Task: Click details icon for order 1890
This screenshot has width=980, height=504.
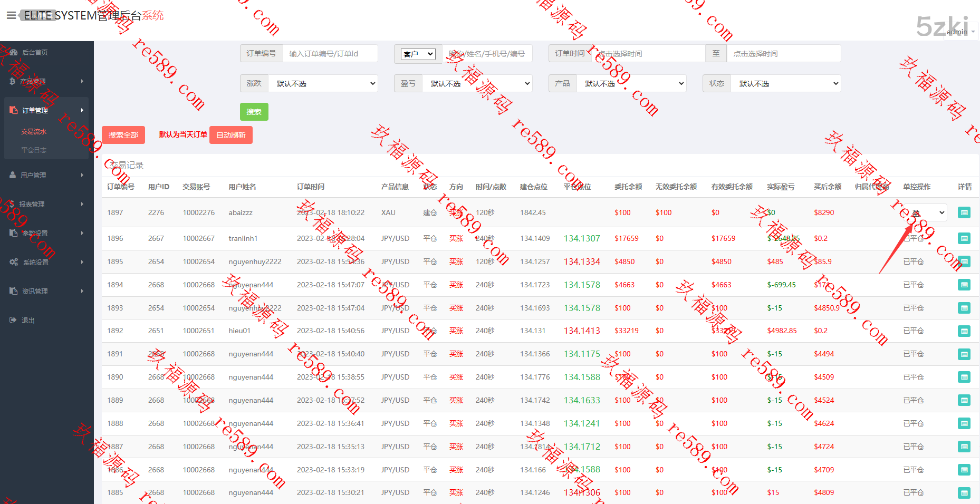Action: coord(964,377)
